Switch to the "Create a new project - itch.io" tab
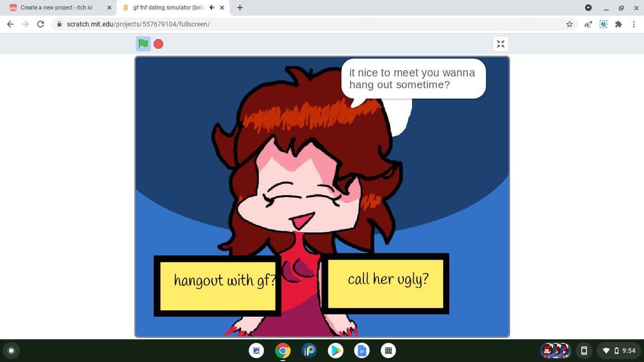Image resolution: width=644 pixels, height=362 pixels. click(60, 8)
